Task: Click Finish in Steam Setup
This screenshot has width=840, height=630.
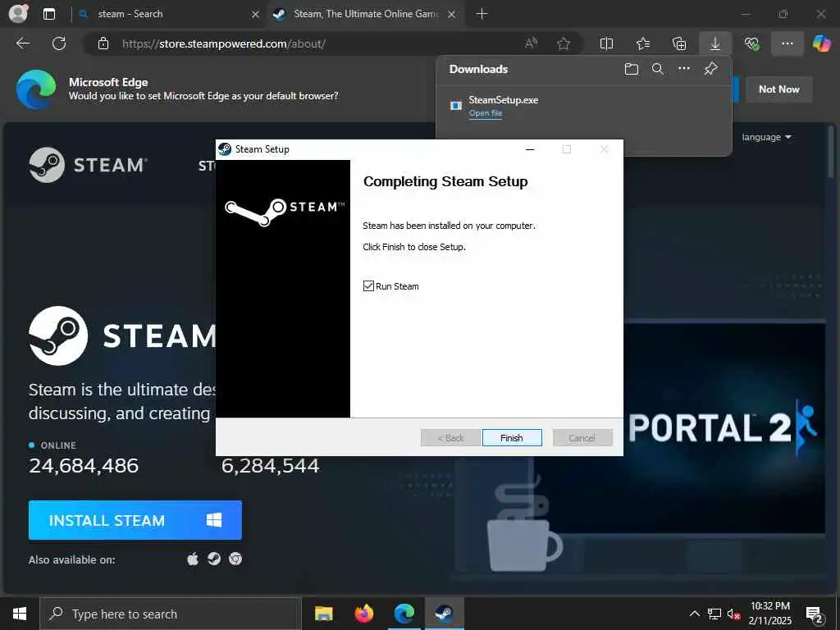Action: (x=512, y=438)
